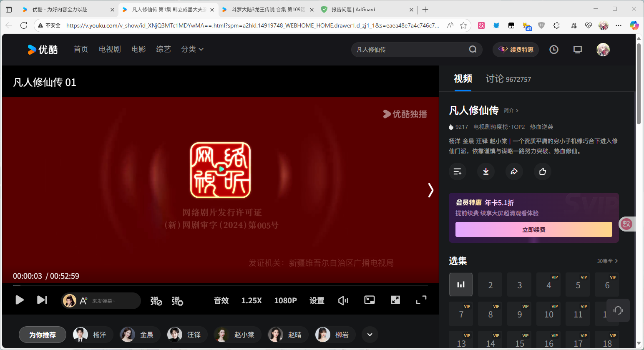Open the browser settings and more menu
The width and height of the screenshot is (644, 350).
[619, 25]
